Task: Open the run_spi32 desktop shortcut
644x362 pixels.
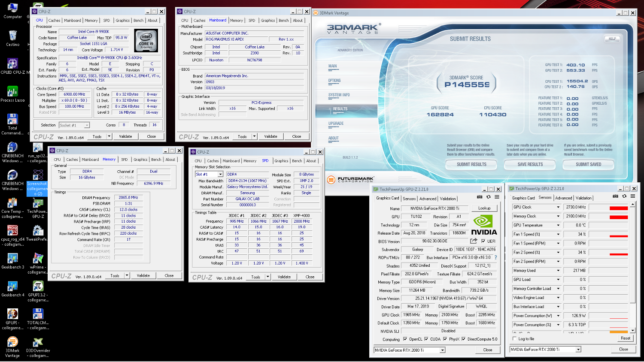Action: click(x=38, y=152)
